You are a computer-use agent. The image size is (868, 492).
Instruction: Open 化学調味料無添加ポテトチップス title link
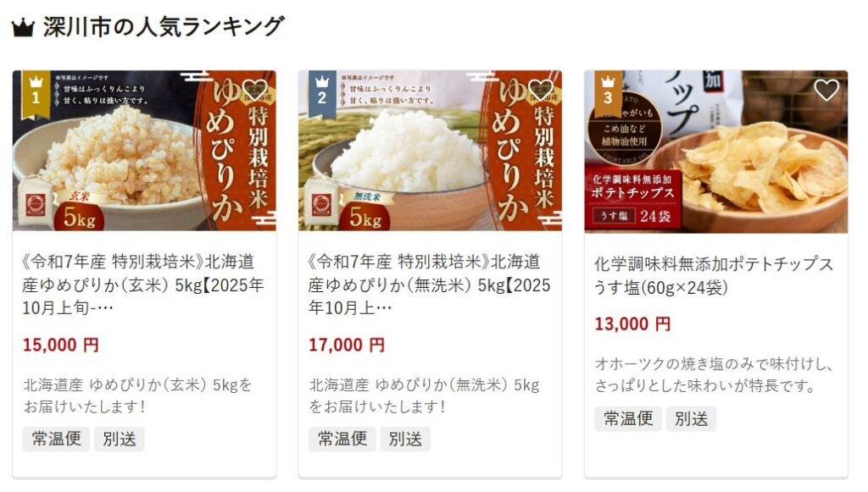(714, 275)
